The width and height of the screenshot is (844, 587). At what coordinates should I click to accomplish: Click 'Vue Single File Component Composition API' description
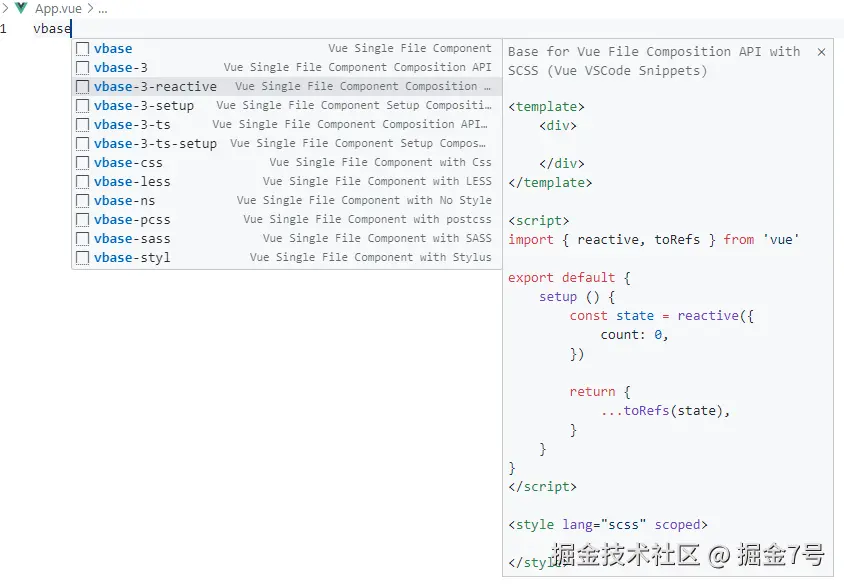click(357, 67)
